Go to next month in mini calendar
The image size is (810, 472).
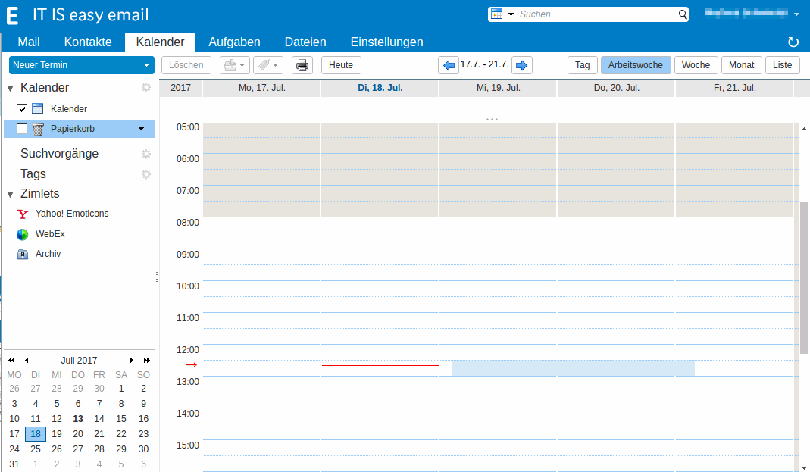[x=131, y=360]
